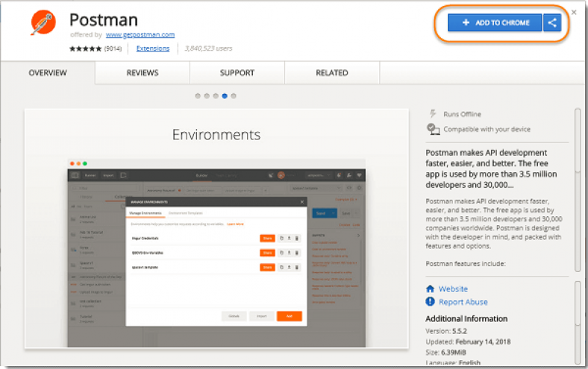The image size is (588, 369).
Task: Click the description panel scrollbar
Action: click(578, 190)
